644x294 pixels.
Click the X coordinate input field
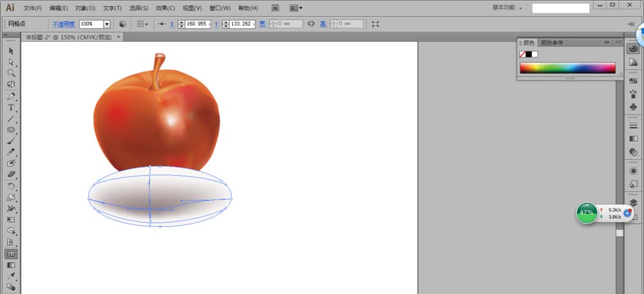198,24
